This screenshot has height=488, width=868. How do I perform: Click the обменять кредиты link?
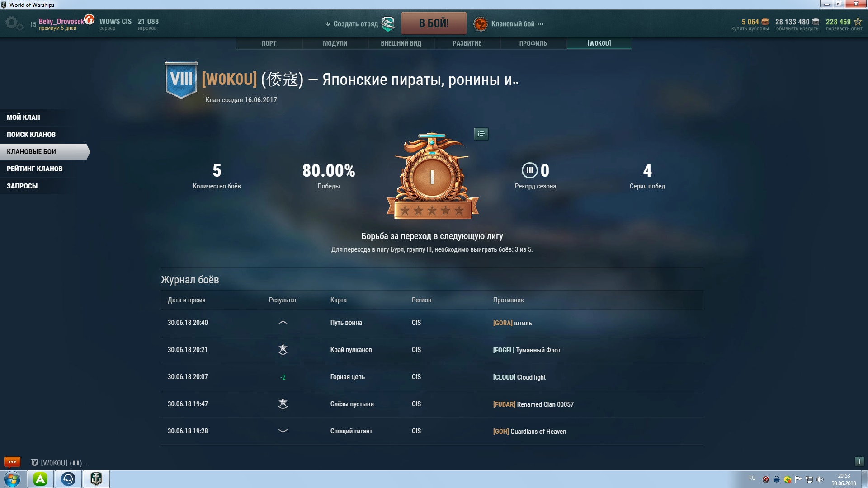797,29
